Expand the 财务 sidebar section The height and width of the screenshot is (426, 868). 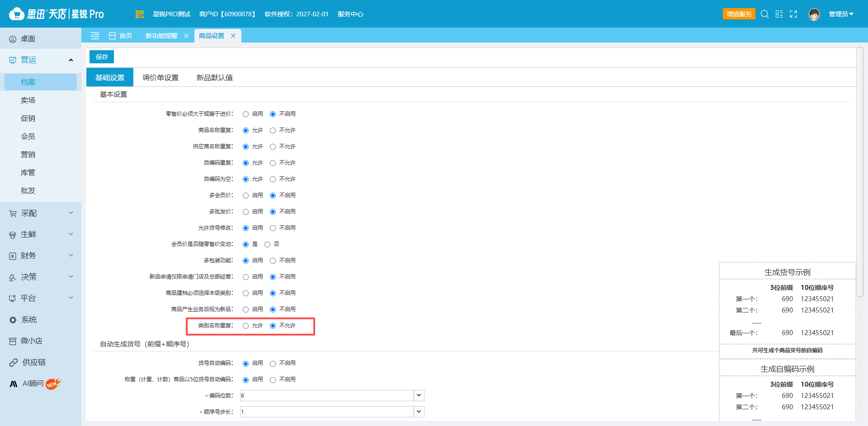tap(71, 255)
